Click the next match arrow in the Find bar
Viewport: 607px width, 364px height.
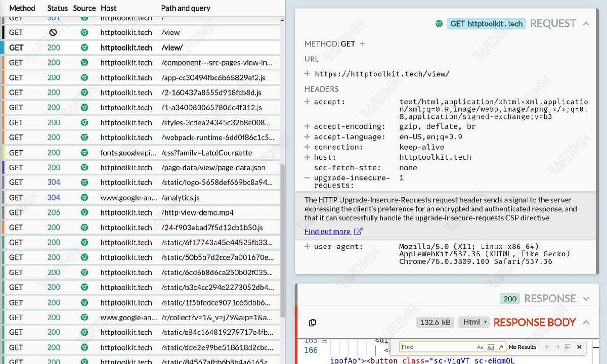pos(557,347)
